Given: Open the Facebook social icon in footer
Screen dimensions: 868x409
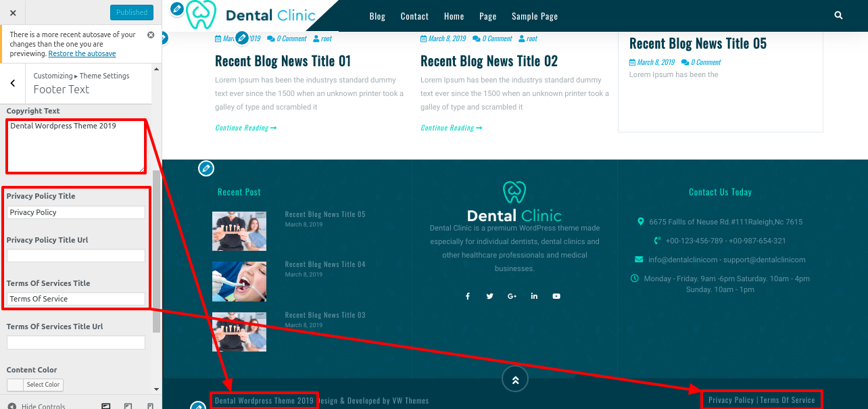Looking at the screenshot, I should click(467, 296).
